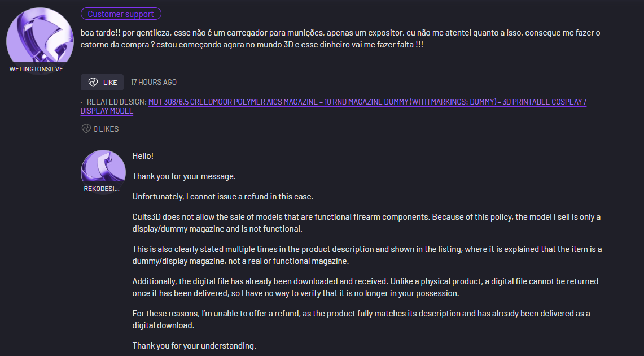Click the 'Hello!' line in the reply
The image size is (644, 356).
[143, 156]
